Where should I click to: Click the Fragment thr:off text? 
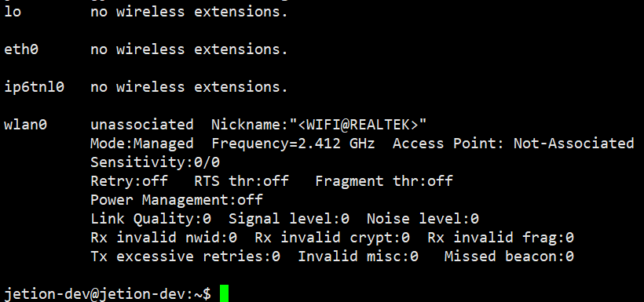point(384,181)
